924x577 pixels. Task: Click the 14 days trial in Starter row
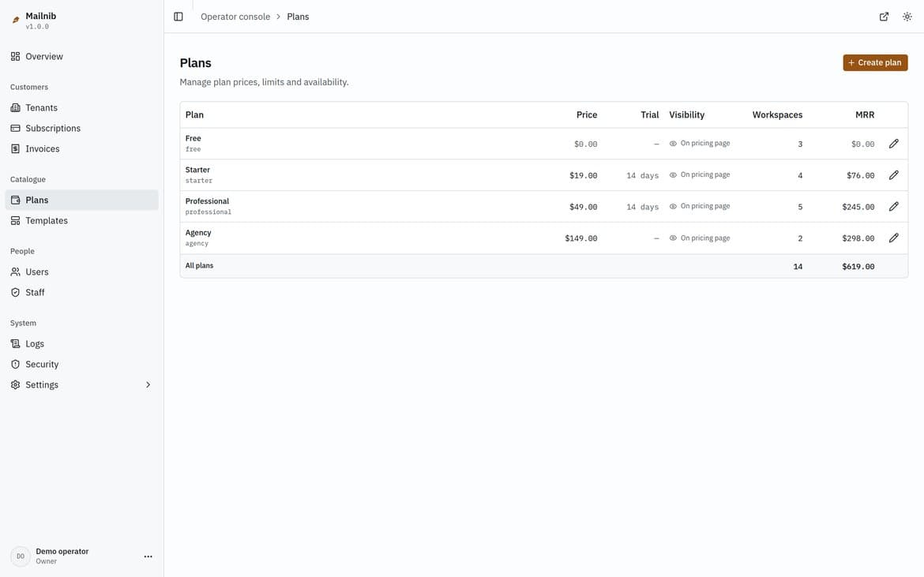(x=642, y=175)
